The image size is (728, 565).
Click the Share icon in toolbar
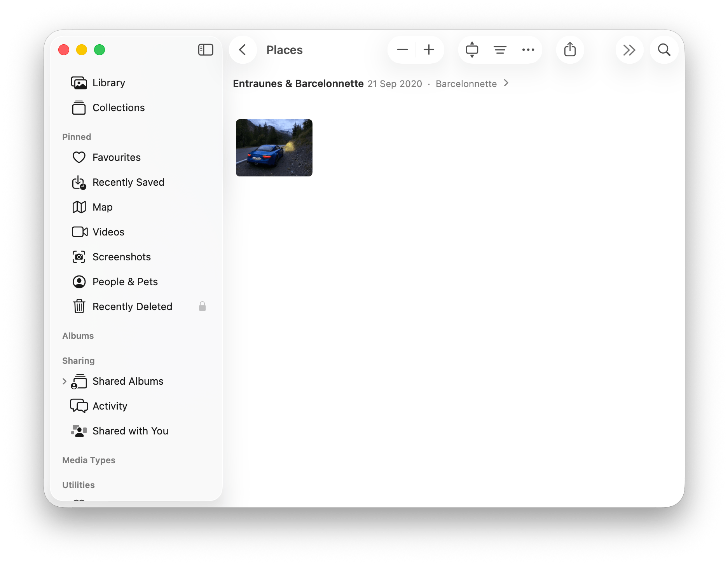click(x=570, y=50)
